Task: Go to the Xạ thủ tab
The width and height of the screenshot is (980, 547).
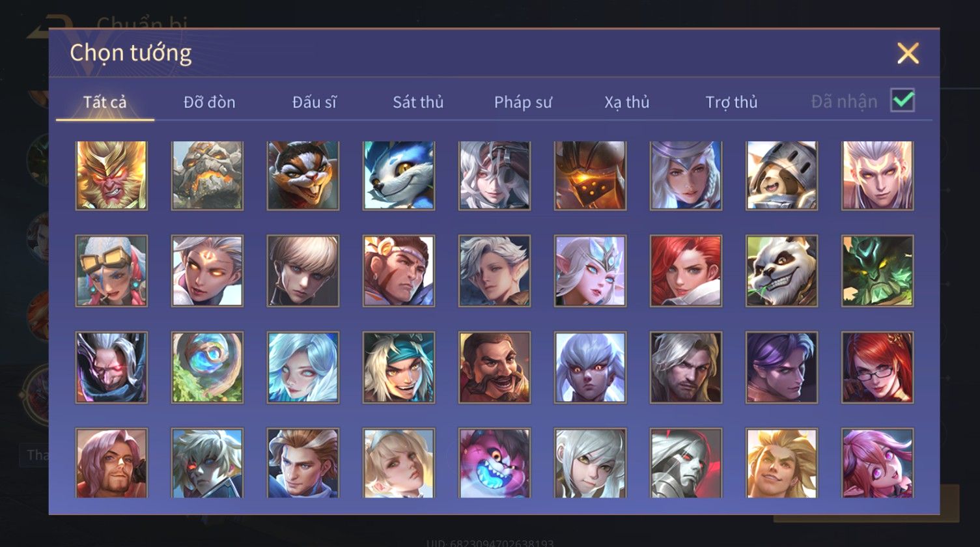Action: 626,102
